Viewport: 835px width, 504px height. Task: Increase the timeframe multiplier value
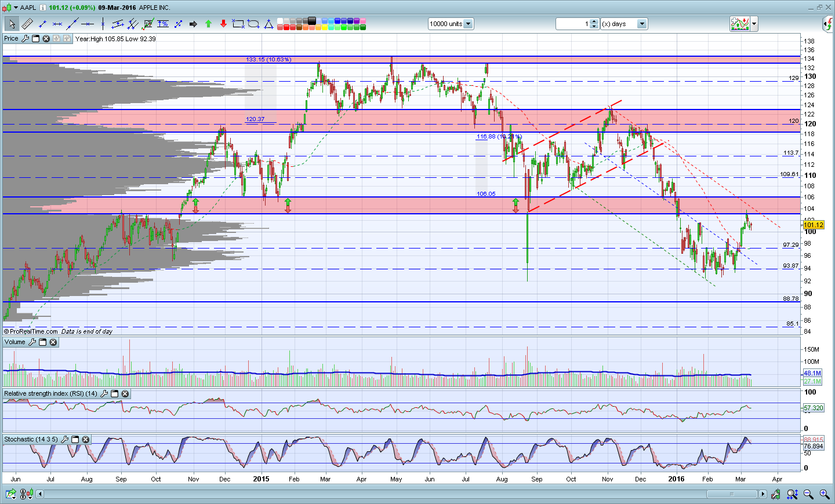(x=594, y=21)
